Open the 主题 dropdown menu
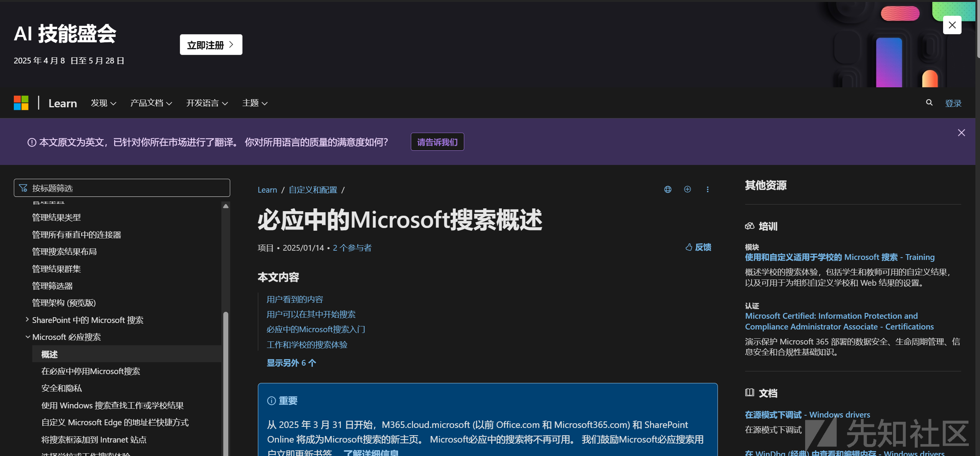 pos(255,103)
